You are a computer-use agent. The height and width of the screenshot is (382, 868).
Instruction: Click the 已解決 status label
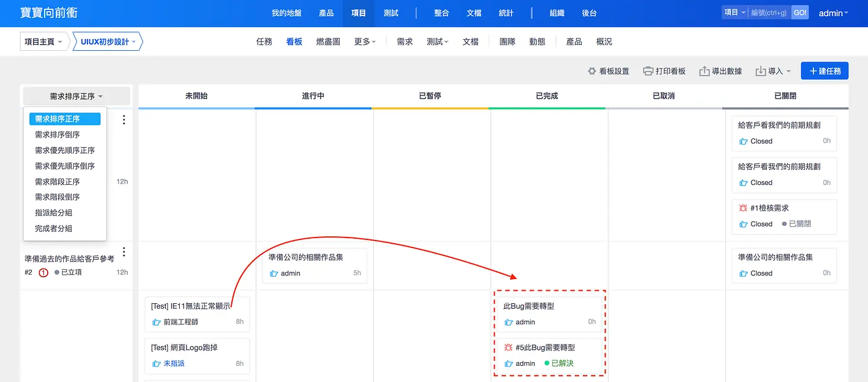click(559, 363)
